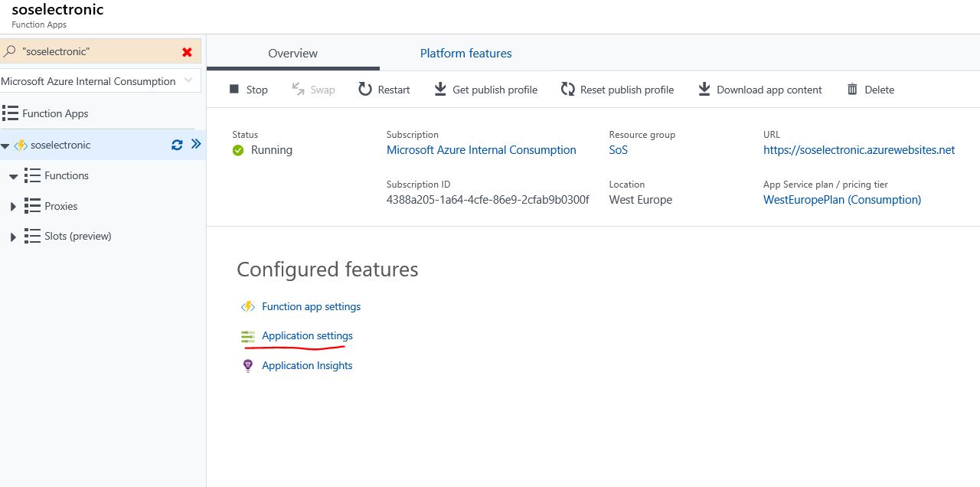The image size is (980, 487).
Task: Click the Restart circular arrow icon
Action: coord(365,90)
